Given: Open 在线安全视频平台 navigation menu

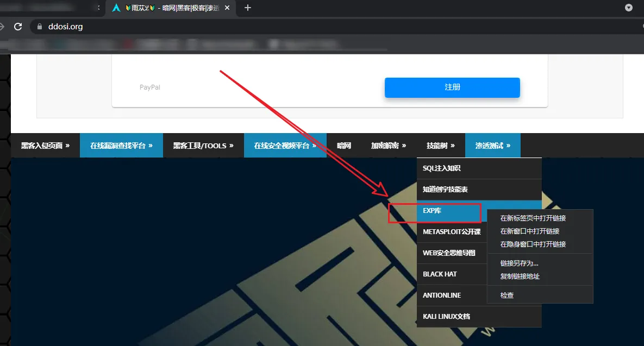Looking at the screenshot, I should point(285,145).
